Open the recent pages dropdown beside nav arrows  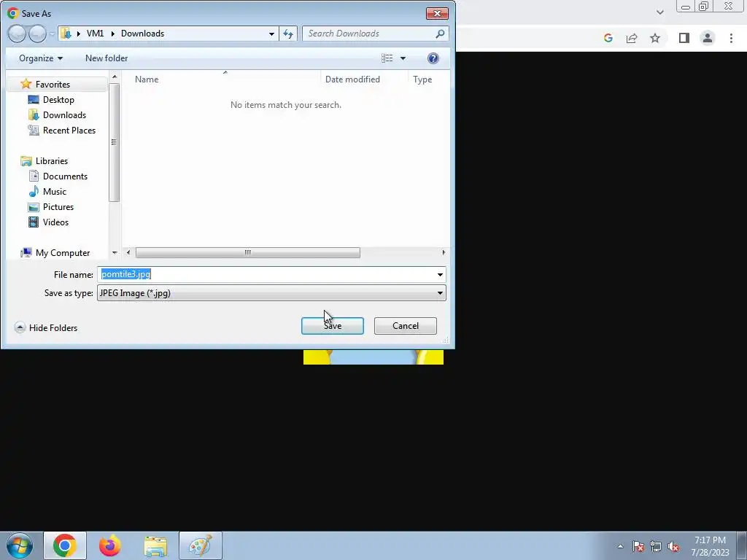[x=52, y=34]
